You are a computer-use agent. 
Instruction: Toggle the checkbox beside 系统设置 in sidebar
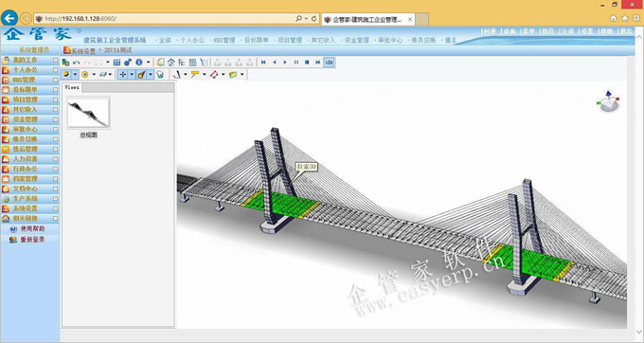click(55, 208)
